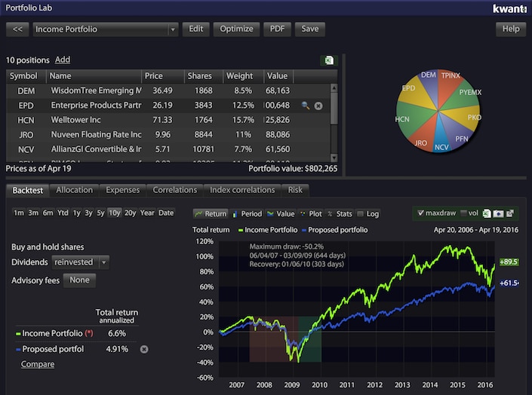Screen dimensions: 532x395
Task: Select the 3y time range
Action: click(x=88, y=213)
